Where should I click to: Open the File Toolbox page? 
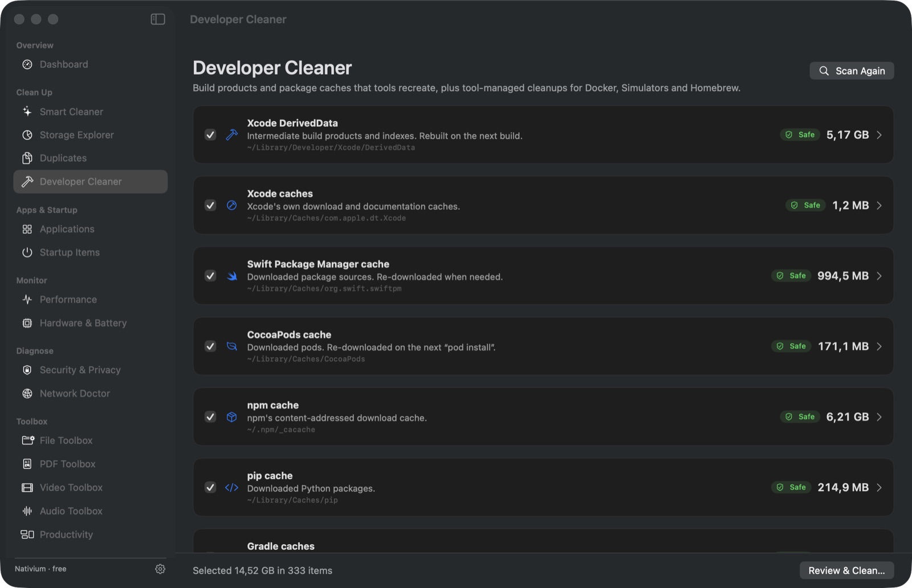[x=91, y=440]
